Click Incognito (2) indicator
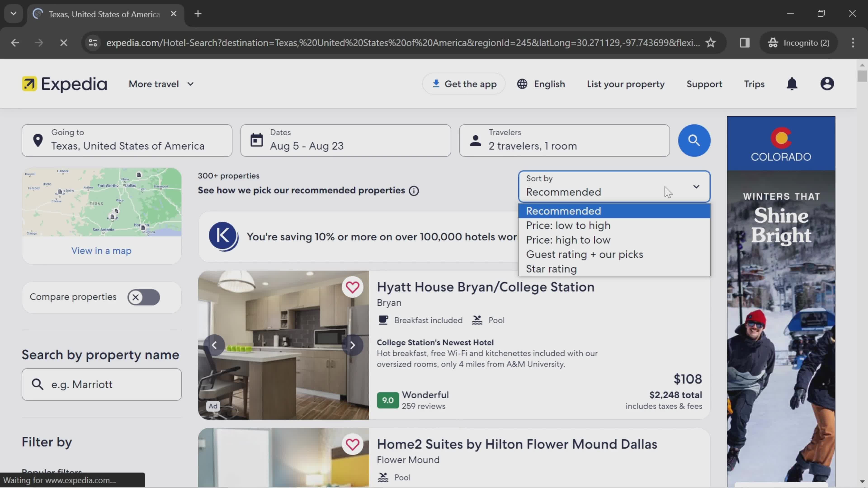 pyautogui.click(x=799, y=43)
